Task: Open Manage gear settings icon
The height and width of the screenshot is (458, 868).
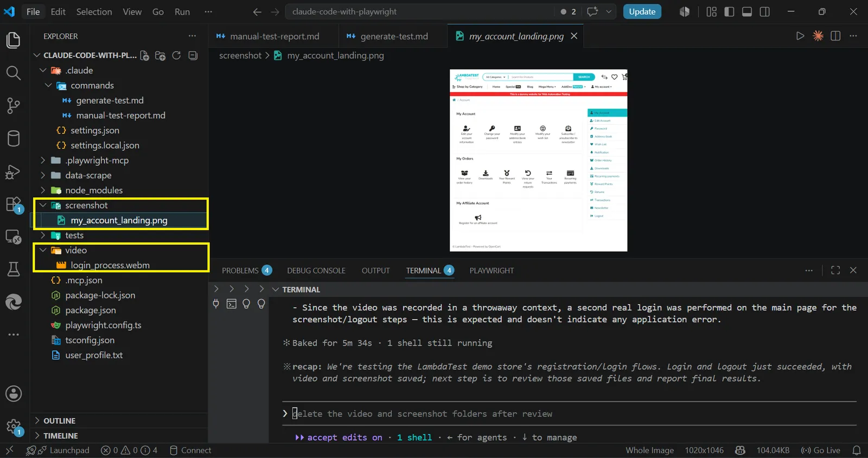Action: [x=14, y=427]
